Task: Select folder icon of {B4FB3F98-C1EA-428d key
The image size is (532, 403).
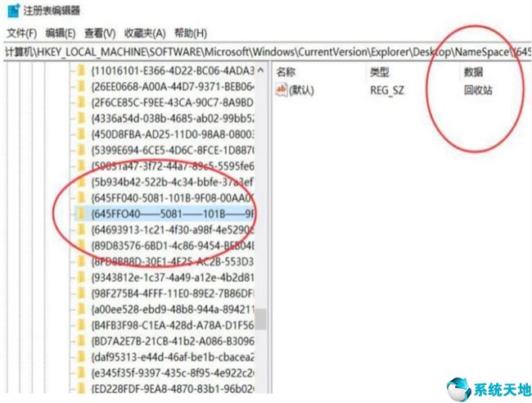Action: [81, 325]
